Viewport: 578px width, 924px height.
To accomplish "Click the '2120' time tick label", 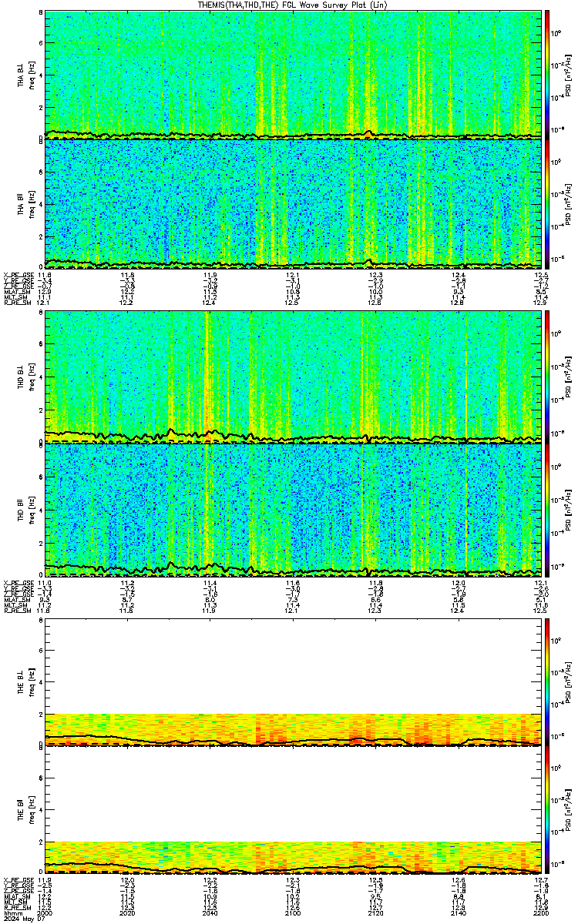I will pos(375,913).
